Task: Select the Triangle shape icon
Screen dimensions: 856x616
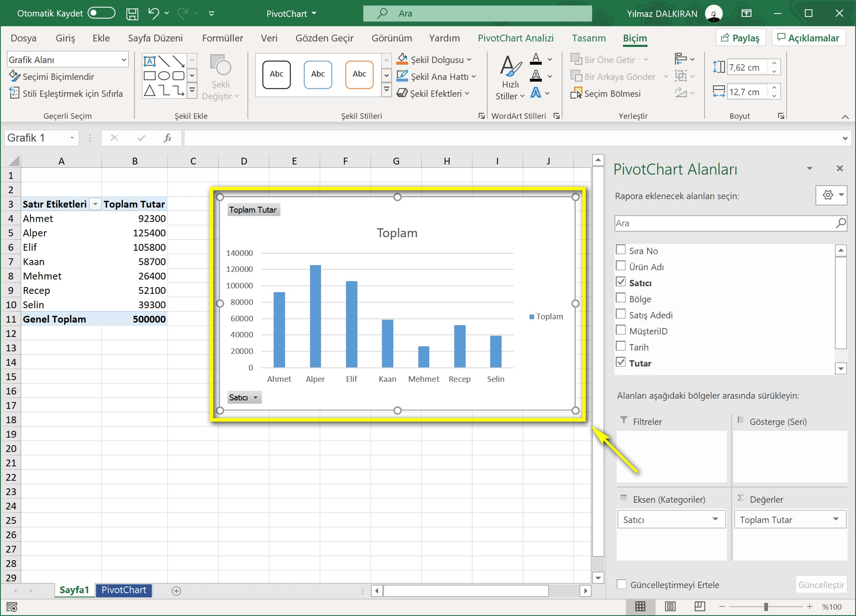Action: (150, 90)
